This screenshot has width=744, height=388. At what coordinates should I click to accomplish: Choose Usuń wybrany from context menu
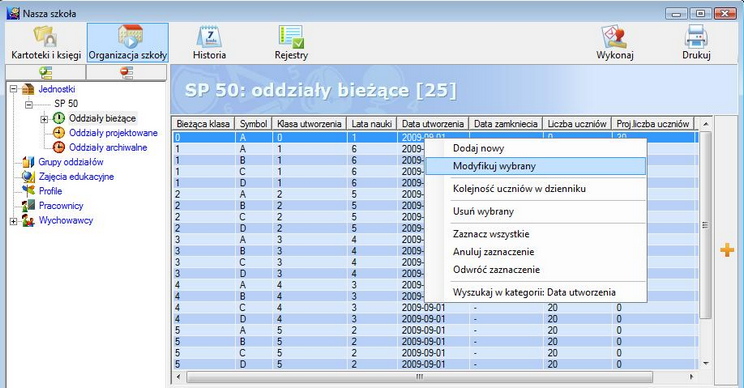[x=536, y=212]
